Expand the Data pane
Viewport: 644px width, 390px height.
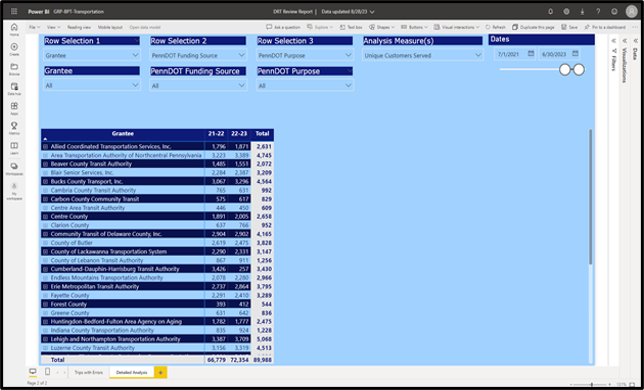(636, 41)
